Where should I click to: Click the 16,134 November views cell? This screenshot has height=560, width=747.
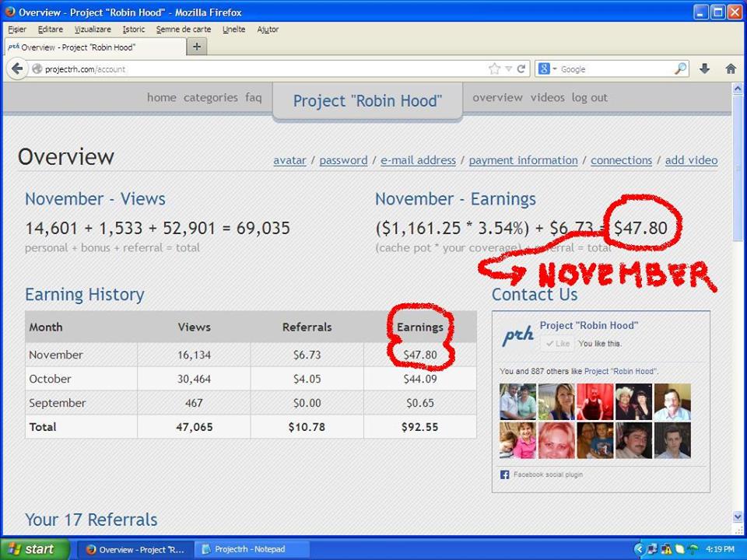[194, 355]
